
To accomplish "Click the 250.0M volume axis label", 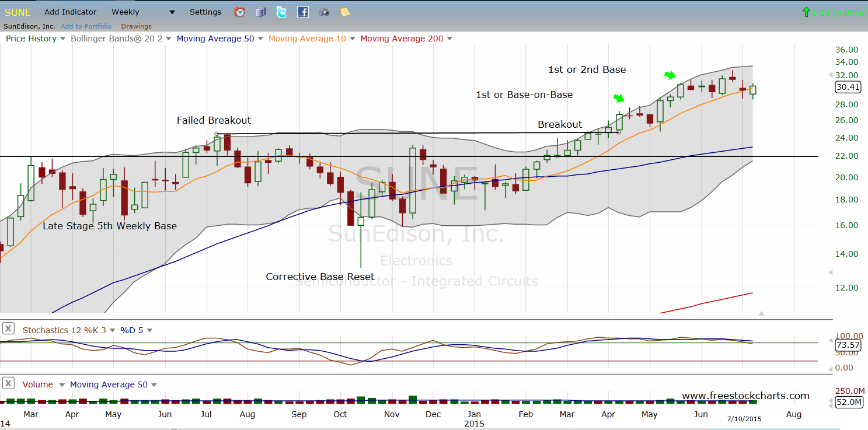I will click(x=849, y=390).
